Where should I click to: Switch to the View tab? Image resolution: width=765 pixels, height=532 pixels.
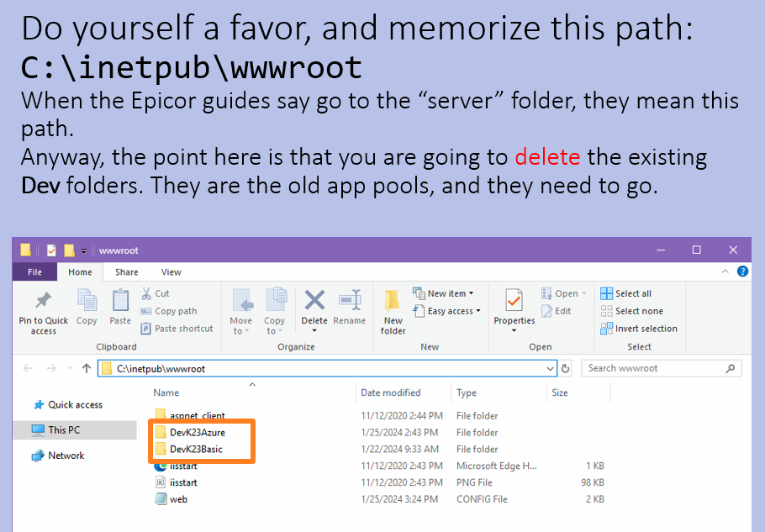point(171,272)
